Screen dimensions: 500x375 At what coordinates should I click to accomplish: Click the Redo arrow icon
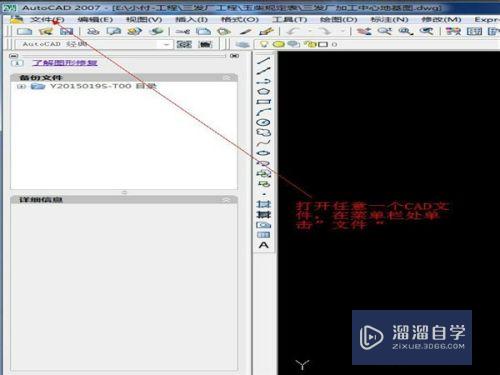[325, 32]
